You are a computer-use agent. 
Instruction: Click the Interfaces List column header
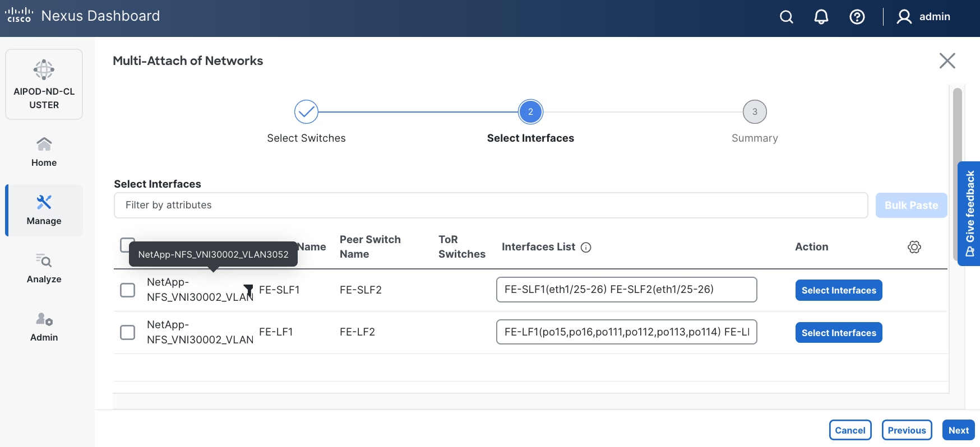538,247
